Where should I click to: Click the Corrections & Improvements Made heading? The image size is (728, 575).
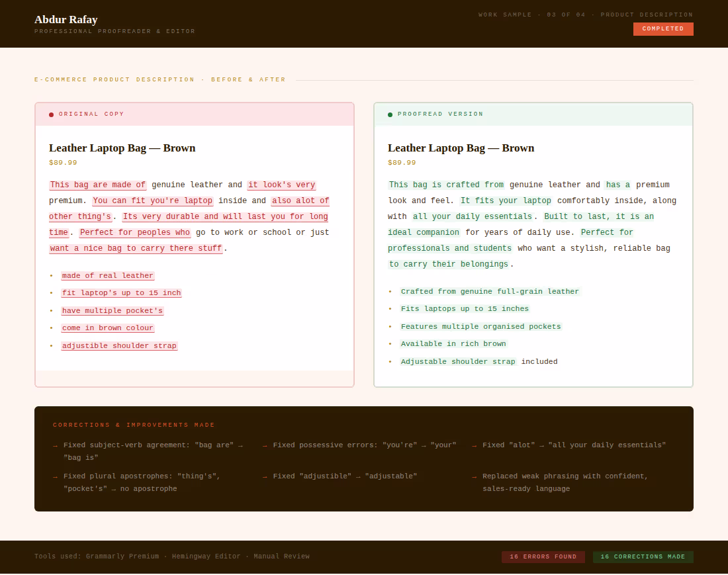(134, 425)
